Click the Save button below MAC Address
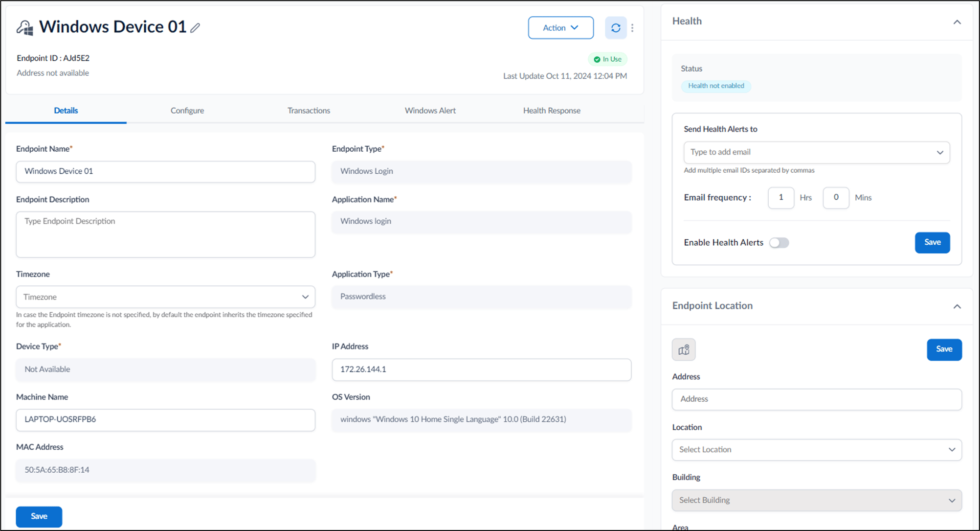Image resolution: width=980 pixels, height=531 pixels. pos(39,516)
